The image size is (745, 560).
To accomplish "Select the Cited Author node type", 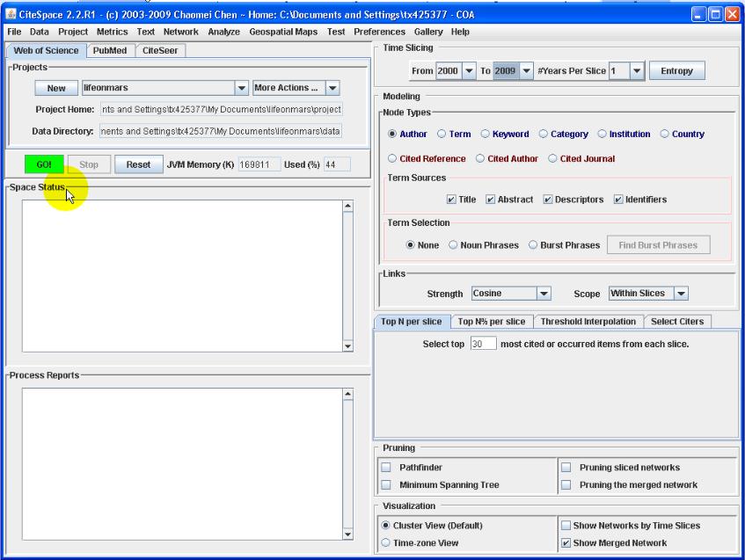I will tap(480, 158).
